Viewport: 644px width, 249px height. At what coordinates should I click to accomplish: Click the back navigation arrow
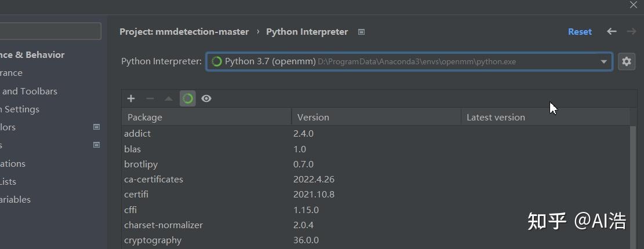coord(612,31)
